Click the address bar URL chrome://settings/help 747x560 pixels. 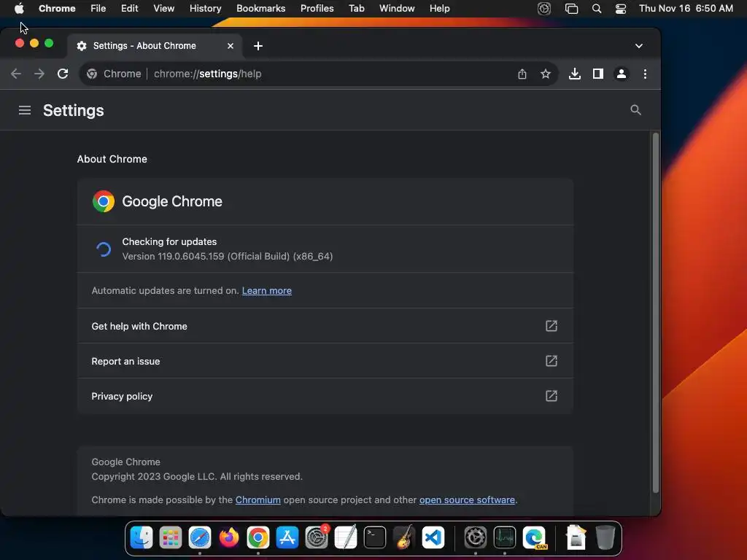[208, 74]
